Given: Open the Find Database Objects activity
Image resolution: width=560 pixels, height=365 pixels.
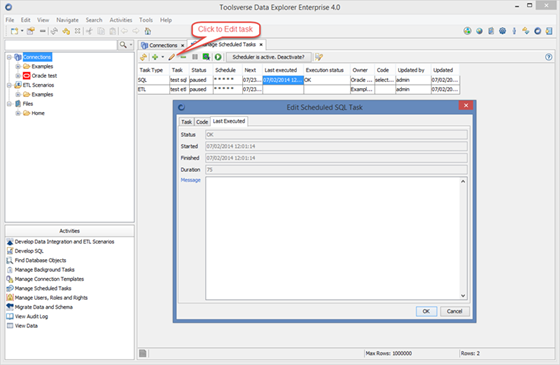Looking at the screenshot, I should (40, 260).
